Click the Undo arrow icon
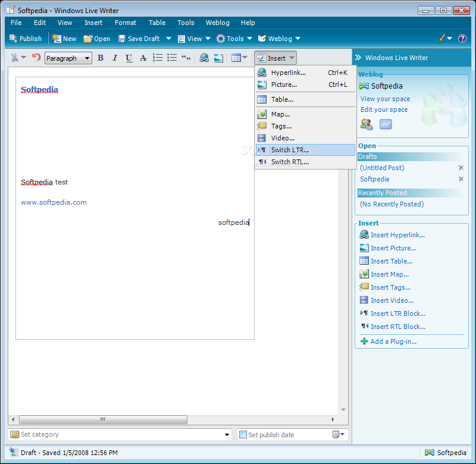The image size is (476, 464). [36, 57]
